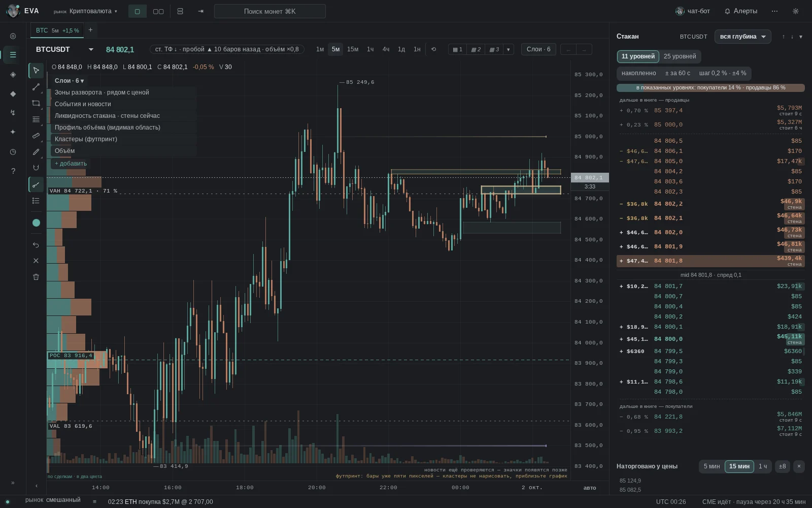Open the clock history icon in sidebar
Image resolution: width=812 pixels, height=508 pixels.
13,152
